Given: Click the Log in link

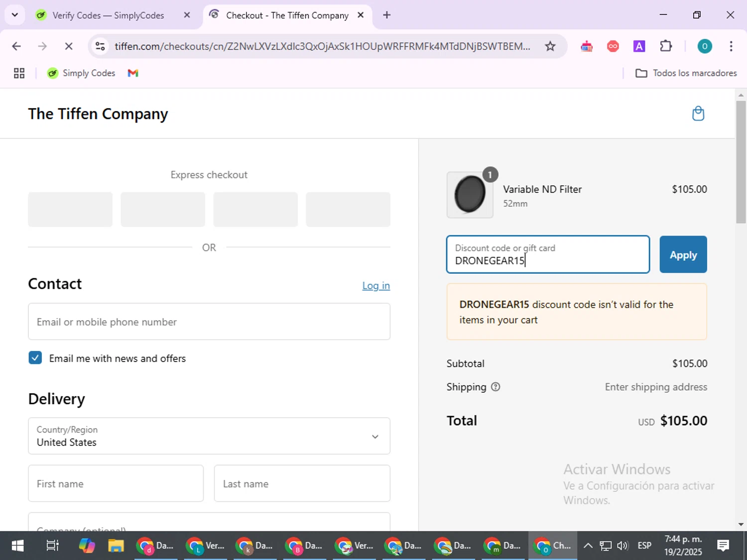Looking at the screenshot, I should coord(376,286).
